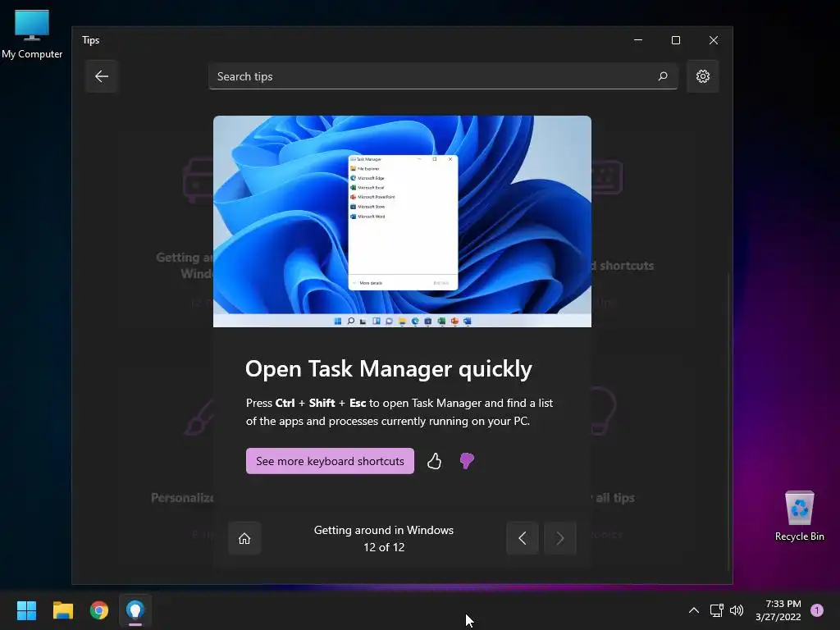Minimize the Tips window
This screenshot has height=630, width=840.
[x=638, y=40]
